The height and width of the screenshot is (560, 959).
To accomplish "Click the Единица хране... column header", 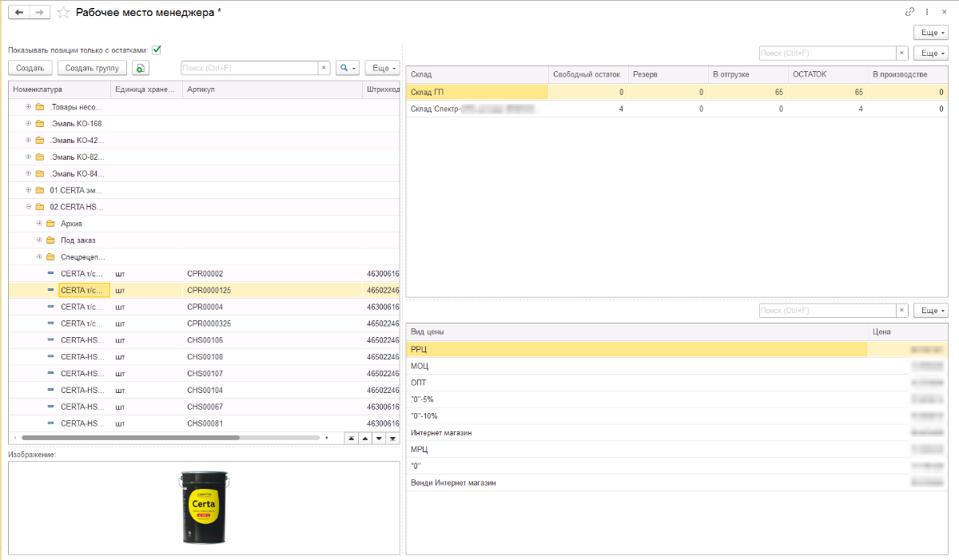I will click(147, 89).
